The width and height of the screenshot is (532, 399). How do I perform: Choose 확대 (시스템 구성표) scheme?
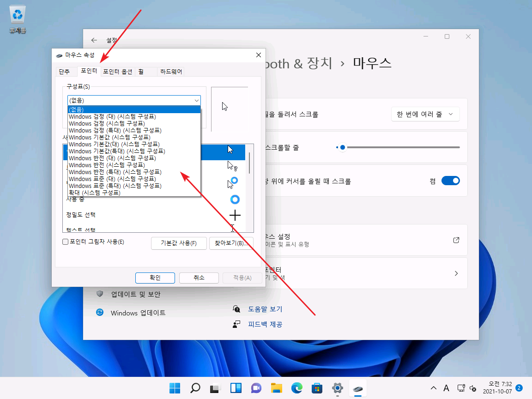[x=134, y=193]
